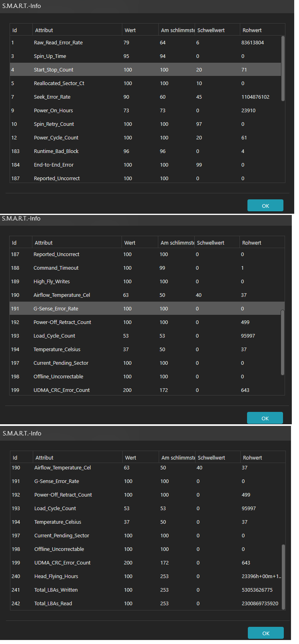Click the scrollbar thumb in the top table
Viewport: 299px width, 644px height.
283,68
